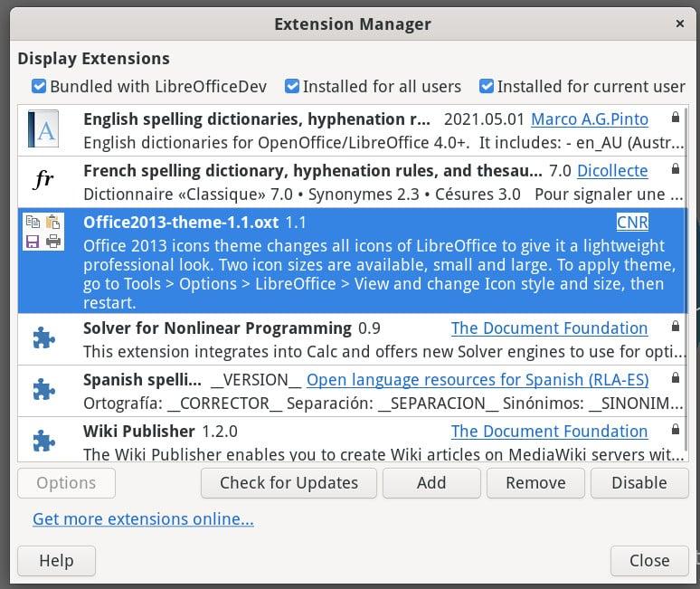
Task: Click the lock icon on Wiki Publisher row
Action: (x=676, y=430)
